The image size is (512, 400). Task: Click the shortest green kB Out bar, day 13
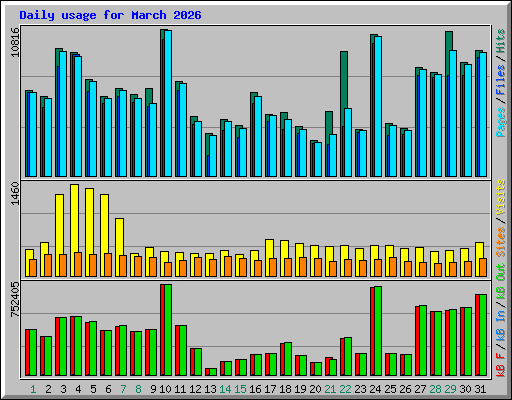tap(213, 372)
